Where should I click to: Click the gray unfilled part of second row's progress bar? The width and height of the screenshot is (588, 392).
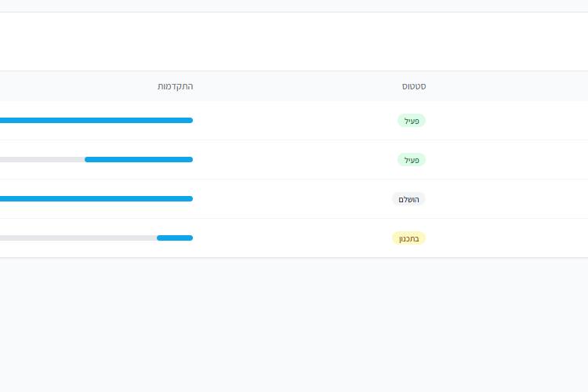click(x=42, y=160)
